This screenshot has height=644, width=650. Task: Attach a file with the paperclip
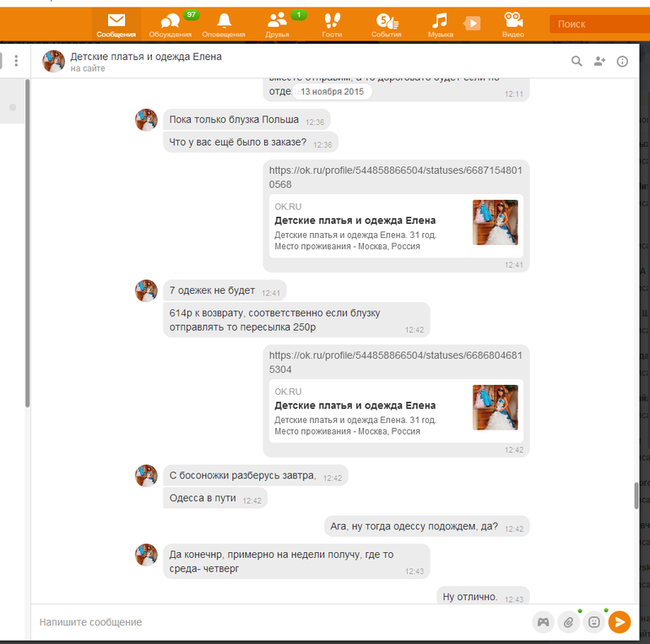pyautogui.click(x=569, y=622)
